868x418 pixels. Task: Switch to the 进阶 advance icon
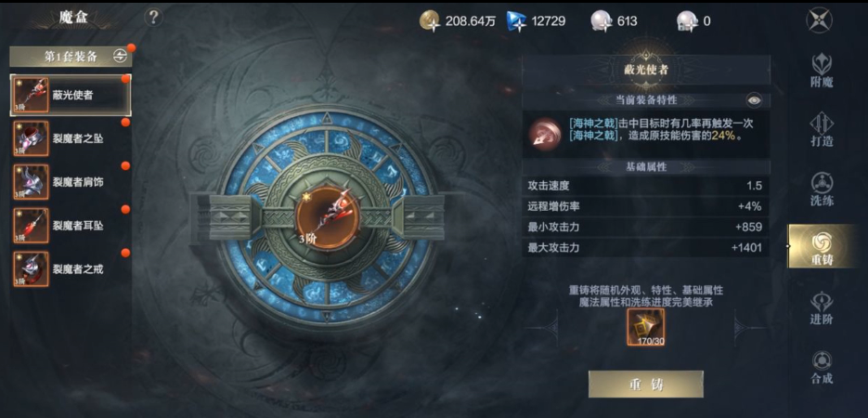tap(822, 307)
